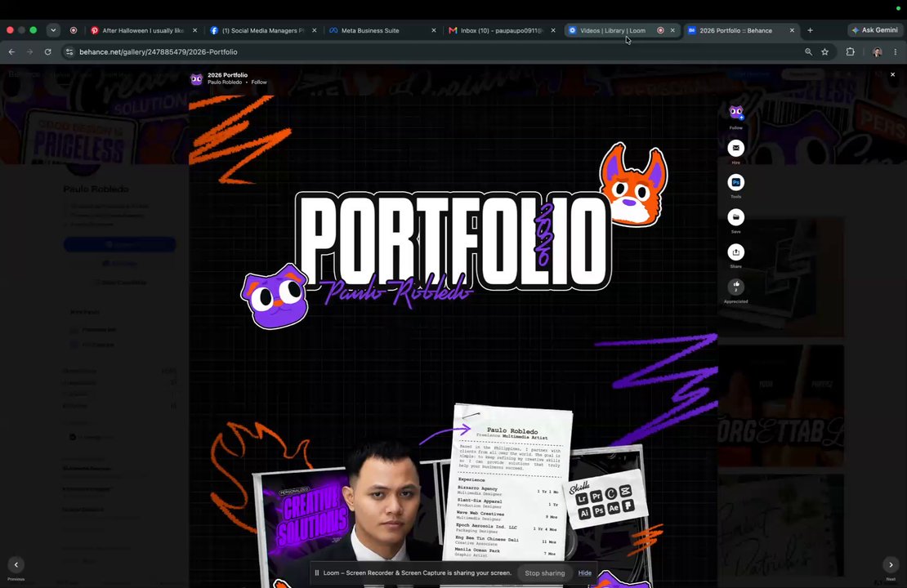This screenshot has width=907, height=588.
Task: Go to Next project arrow
Action: pos(891,565)
